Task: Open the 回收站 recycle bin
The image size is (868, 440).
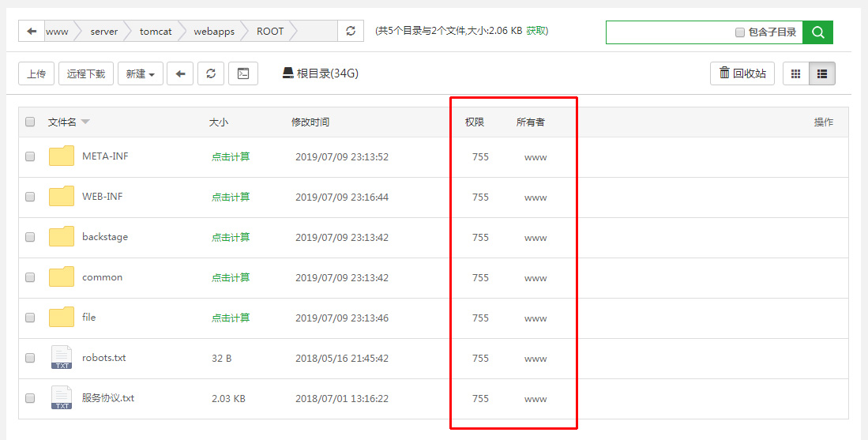Action: (x=742, y=73)
